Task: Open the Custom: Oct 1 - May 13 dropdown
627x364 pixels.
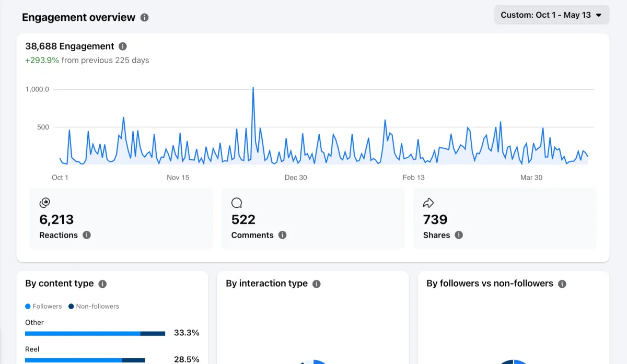Action: (552, 15)
